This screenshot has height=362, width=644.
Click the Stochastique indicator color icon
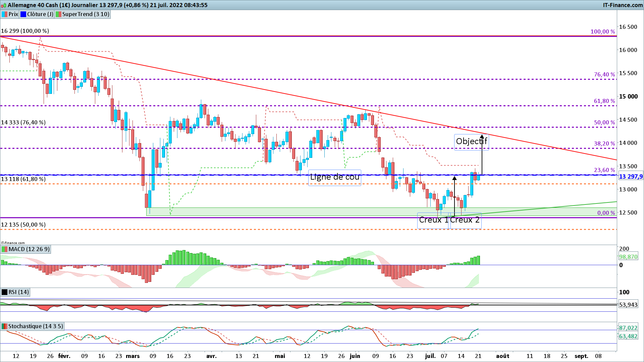pos(5,326)
